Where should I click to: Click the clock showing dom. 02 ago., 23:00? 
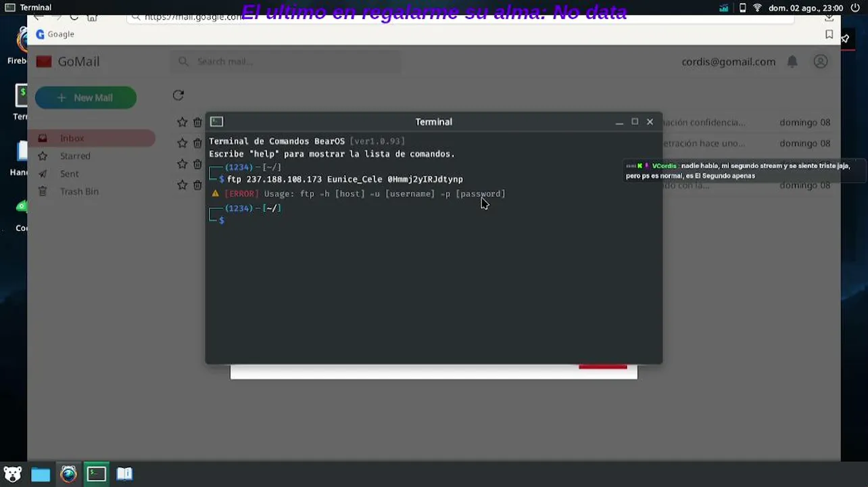coord(806,8)
